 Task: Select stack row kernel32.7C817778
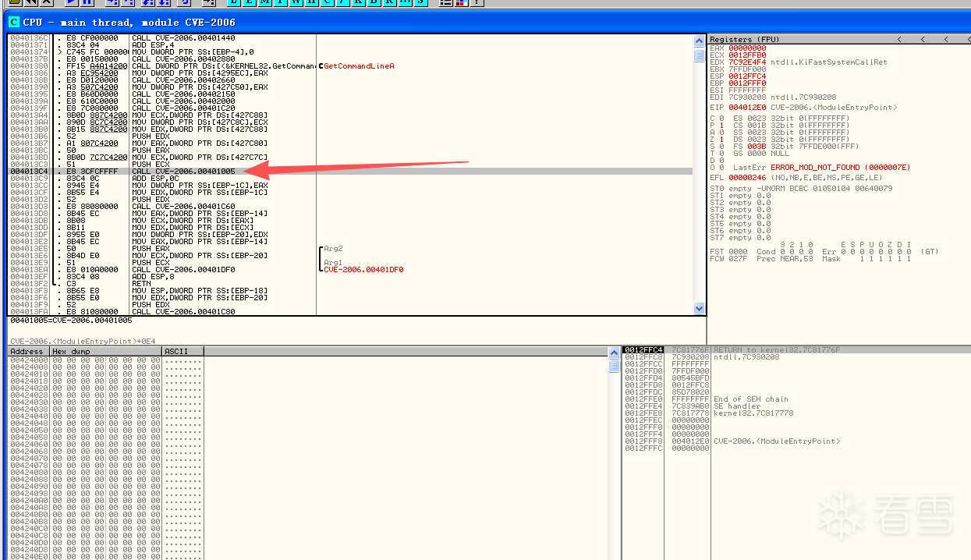click(x=796, y=413)
